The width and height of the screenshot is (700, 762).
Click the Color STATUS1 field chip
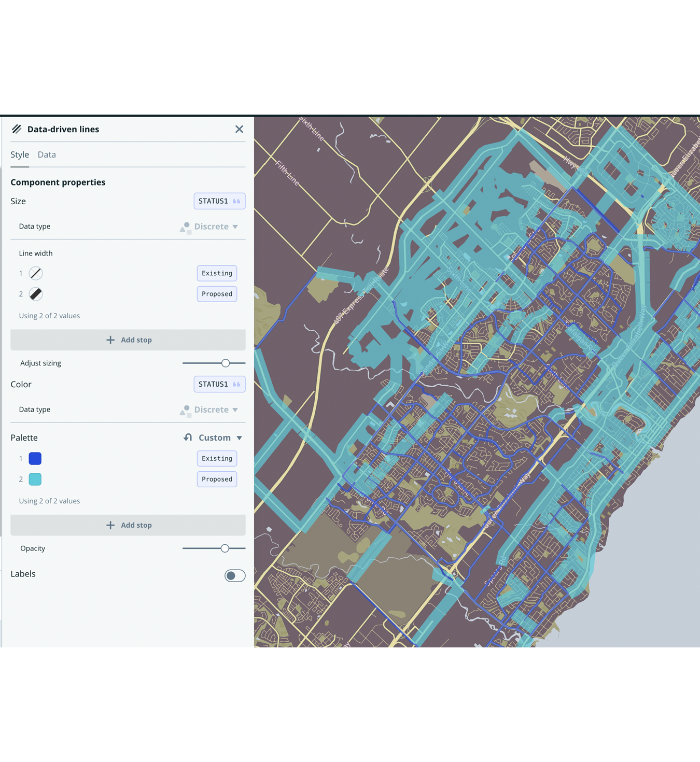click(219, 384)
